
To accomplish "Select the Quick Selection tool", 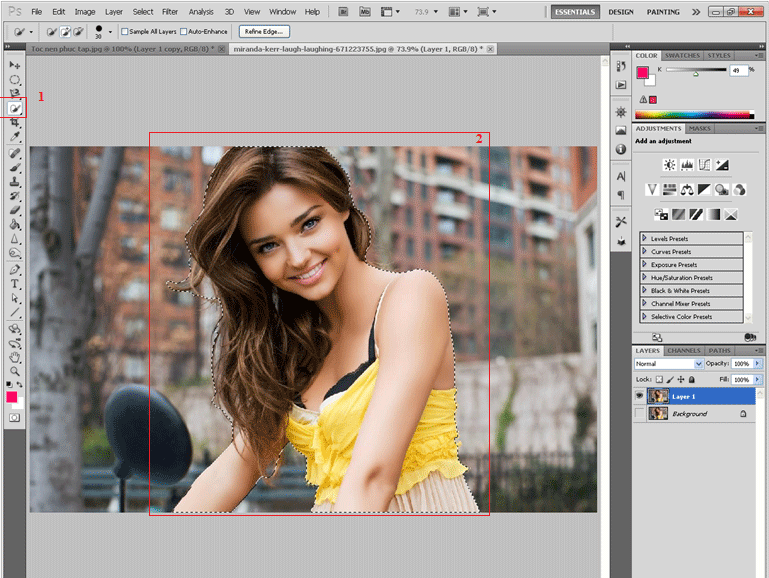I will pos(15,108).
